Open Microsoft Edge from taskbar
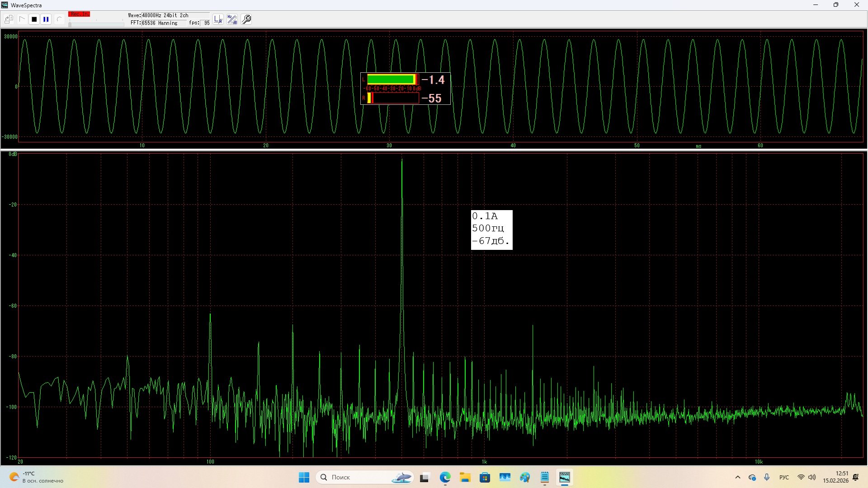 [445, 477]
